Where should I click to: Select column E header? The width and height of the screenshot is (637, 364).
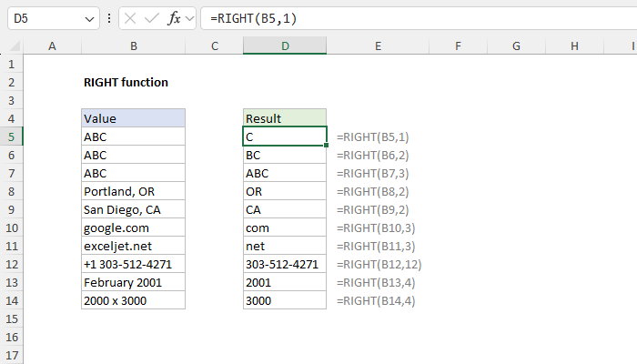click(x=378, y=45)
